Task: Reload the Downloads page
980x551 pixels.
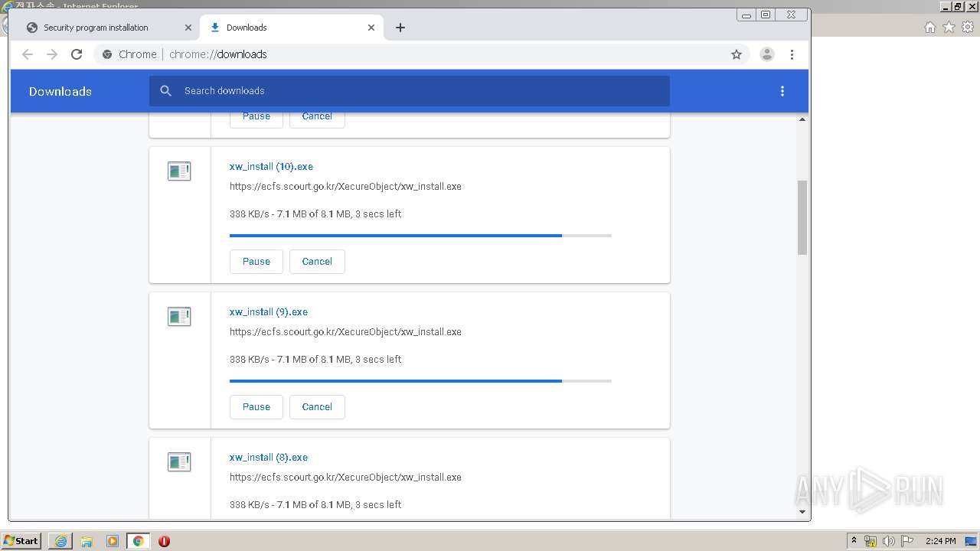Action: pos(77,54)
